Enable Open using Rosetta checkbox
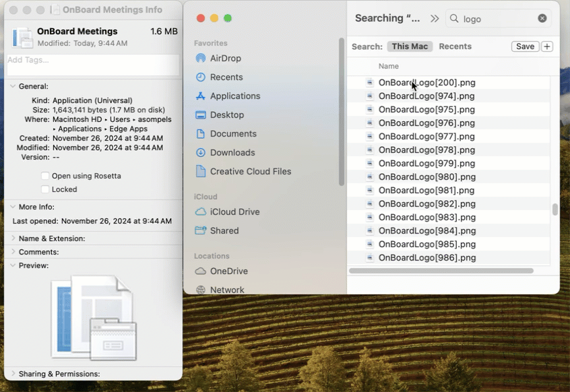The height and width of the screenshot is (392, 570). tap(45, 176)
